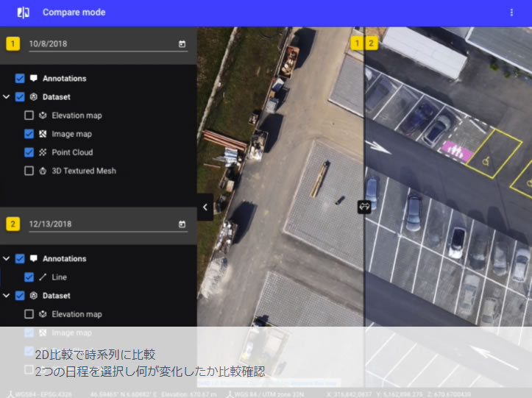Click the 12/13/2018 date field
Screen dimensions: 532x398
[108, 224]
